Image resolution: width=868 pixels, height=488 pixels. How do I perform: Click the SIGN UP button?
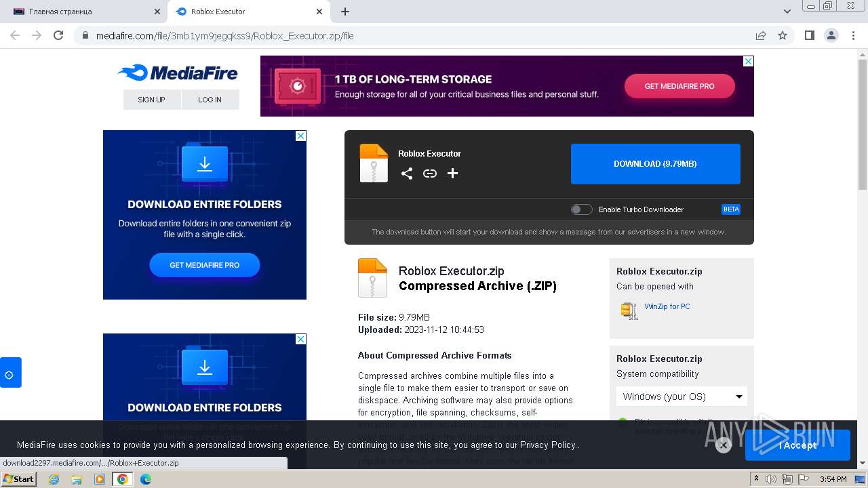tap(151, 100)
